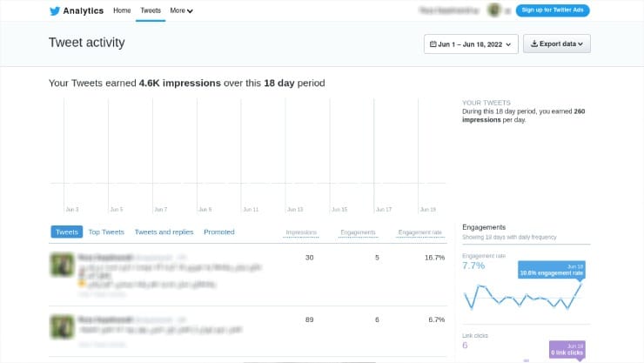Expand the More menu chevron
The height and width of the screenshot is (363, 644).
click(190, 11)
